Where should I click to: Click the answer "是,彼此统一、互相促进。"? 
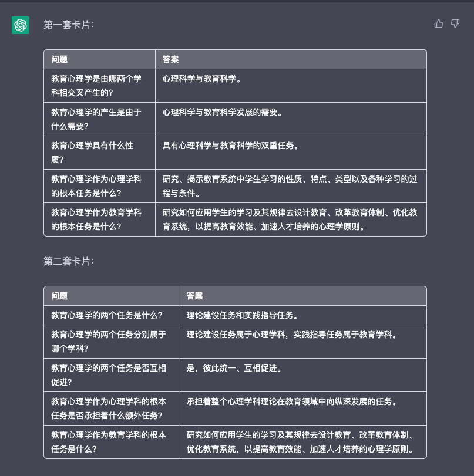coord(234,368)
